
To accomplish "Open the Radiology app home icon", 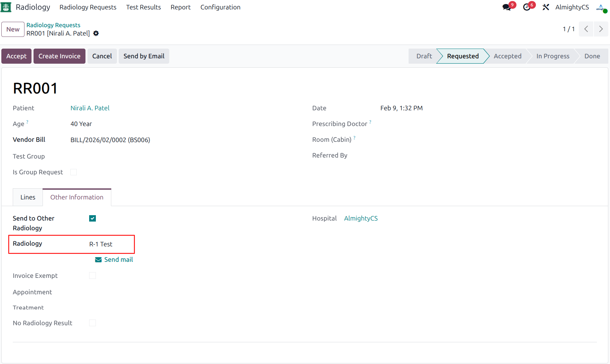I will [6, 7].
